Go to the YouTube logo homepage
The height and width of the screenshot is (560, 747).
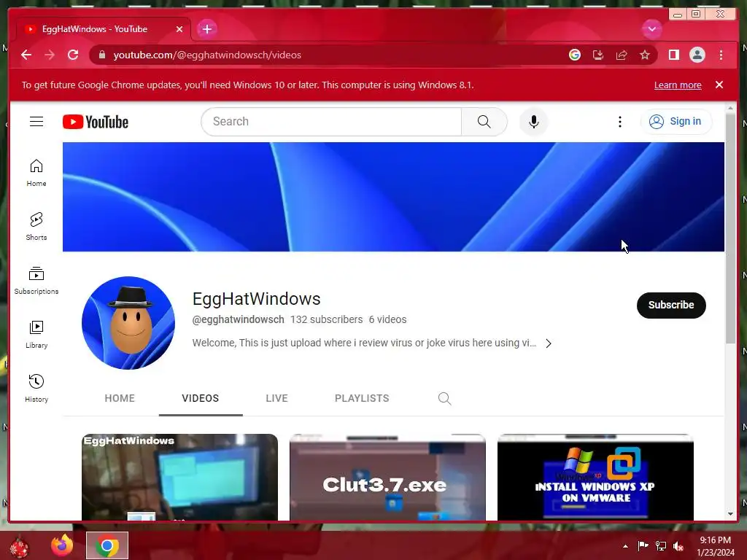96,122
